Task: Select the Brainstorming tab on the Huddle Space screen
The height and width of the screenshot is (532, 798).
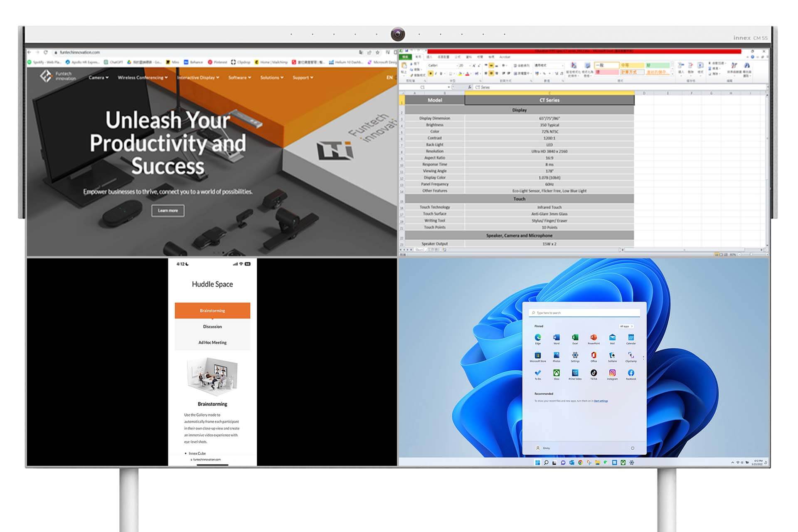Action: (212, 310)
